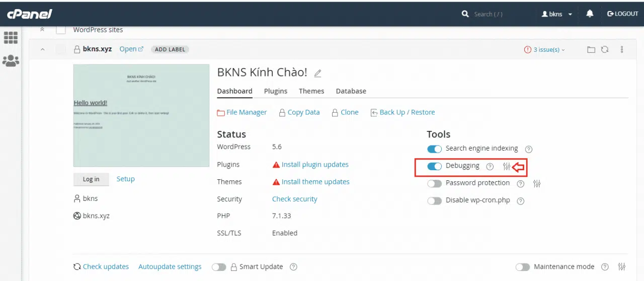The image size is (644, 281).
Task: Disable the Debugging toggle
Action: pos(434,166)
